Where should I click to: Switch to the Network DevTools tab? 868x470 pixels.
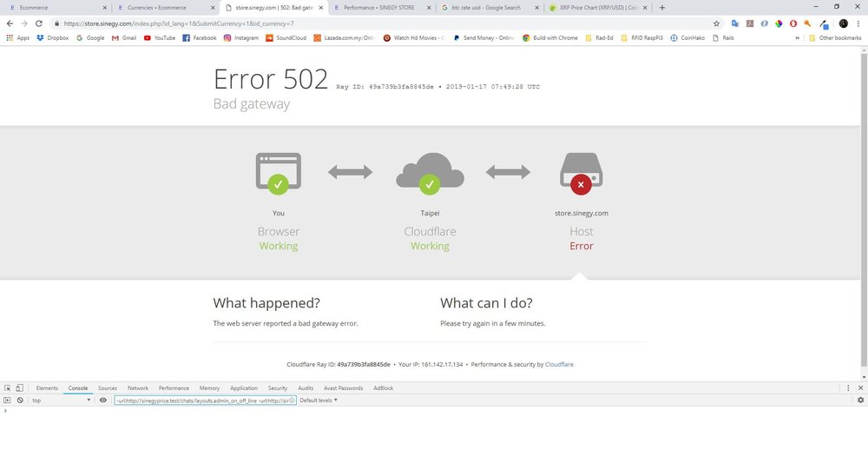click(x=138, y=388)
